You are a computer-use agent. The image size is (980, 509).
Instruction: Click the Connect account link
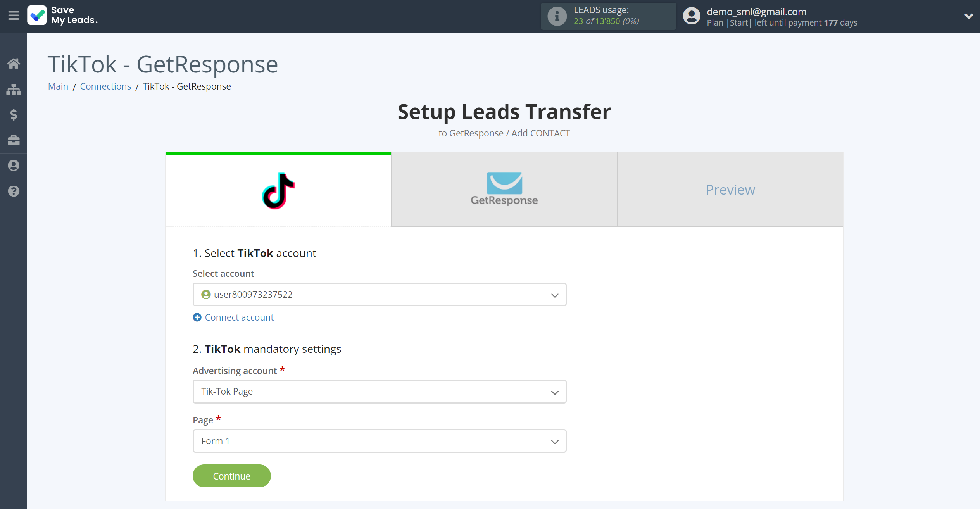click(x=233, y=317)
